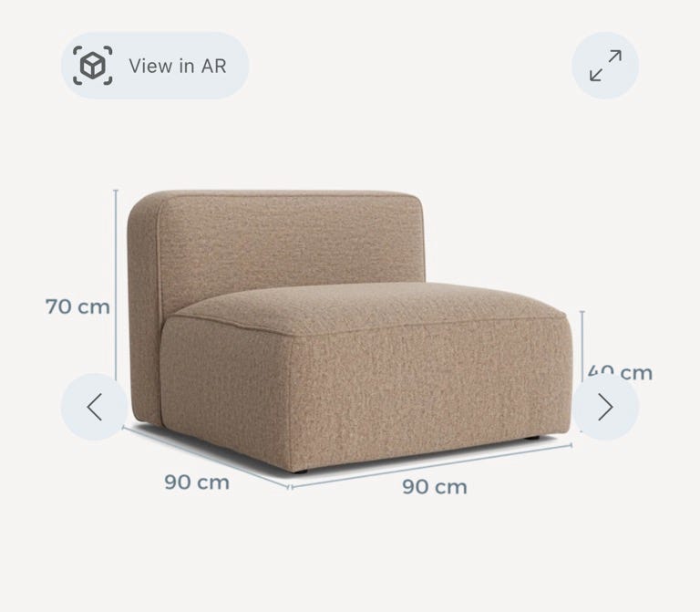Screen dimensions: 700x612
Task: Click the sofa's black front corner foot
Action: pos(300,472)
